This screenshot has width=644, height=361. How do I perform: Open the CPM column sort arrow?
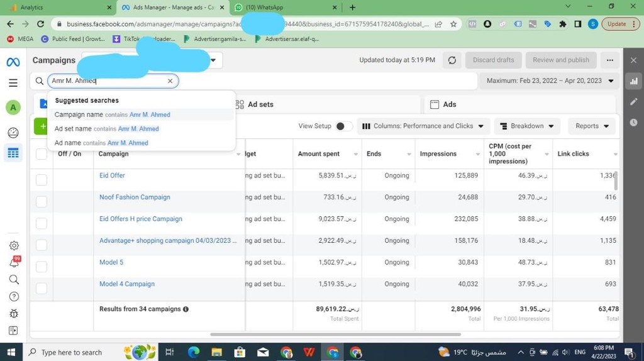point(547,155)
